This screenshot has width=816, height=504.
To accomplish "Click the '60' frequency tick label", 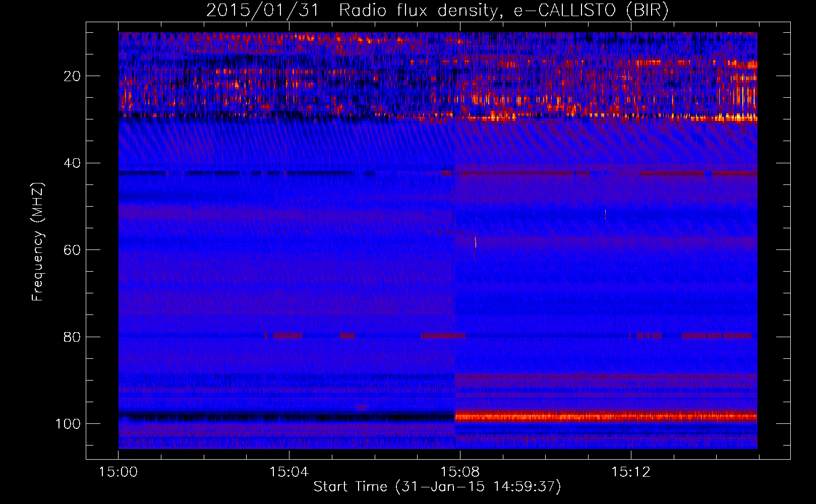I will pyautogui.click(x=72, y=250).
